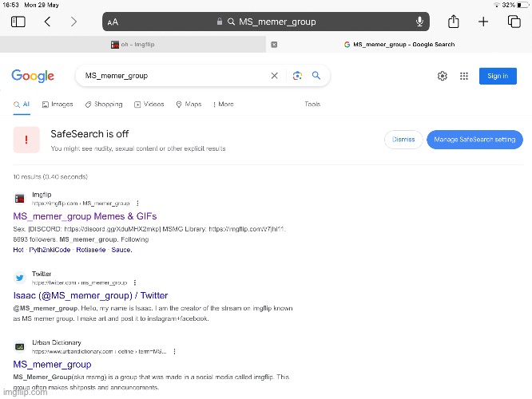Viewport: 532px width, 399px height.
Task: Switch to Videos results
Action: (149, 105)
